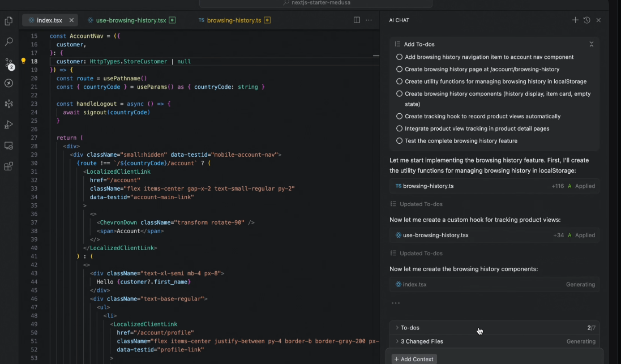Click minimap marker at editor right edge
The height and width of the screenshot is (364, 621).
tap(376, 56)
